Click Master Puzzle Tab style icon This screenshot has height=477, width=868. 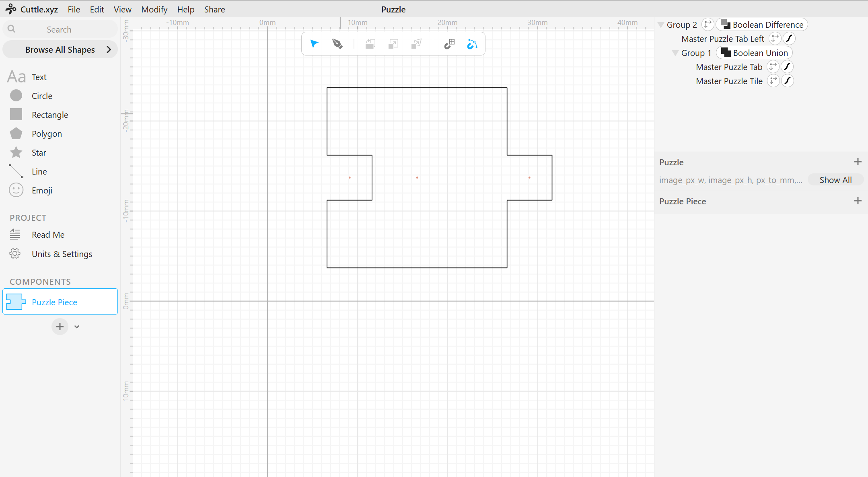click(x=788, y=67)
